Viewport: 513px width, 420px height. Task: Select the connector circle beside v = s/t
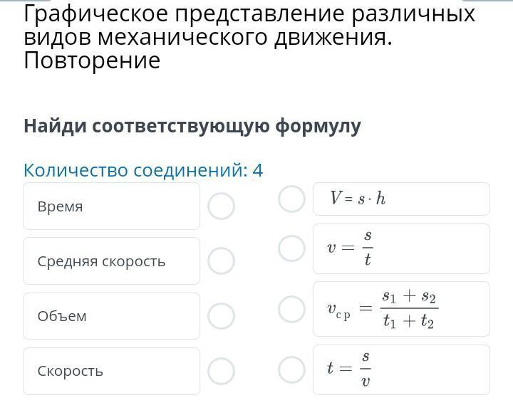[291, 248]
